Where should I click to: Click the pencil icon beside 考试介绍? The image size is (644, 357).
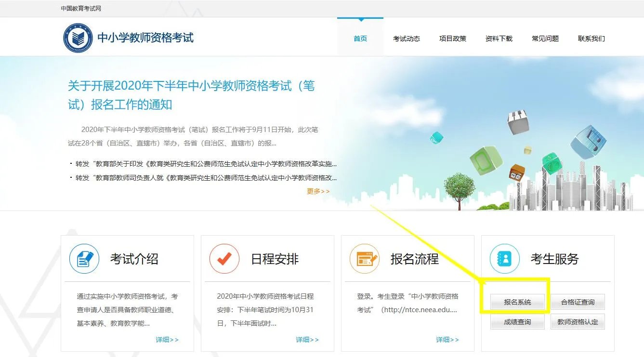tap(84, 258)
